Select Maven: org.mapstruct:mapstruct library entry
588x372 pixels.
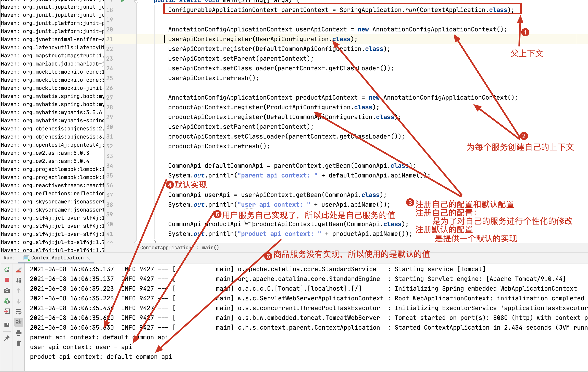52,56
